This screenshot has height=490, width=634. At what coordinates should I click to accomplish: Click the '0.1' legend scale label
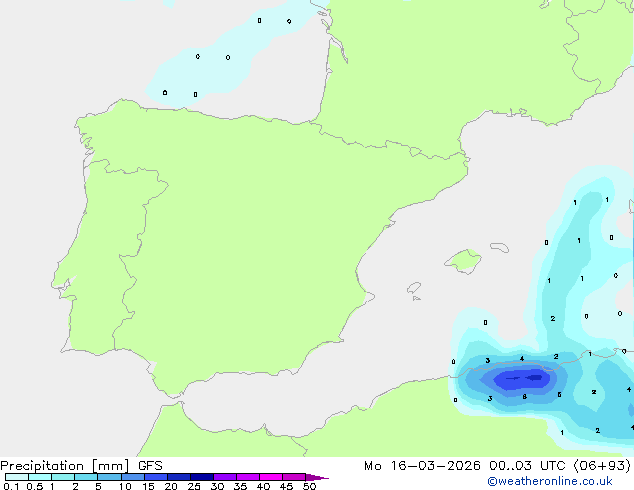coord(11,486)
